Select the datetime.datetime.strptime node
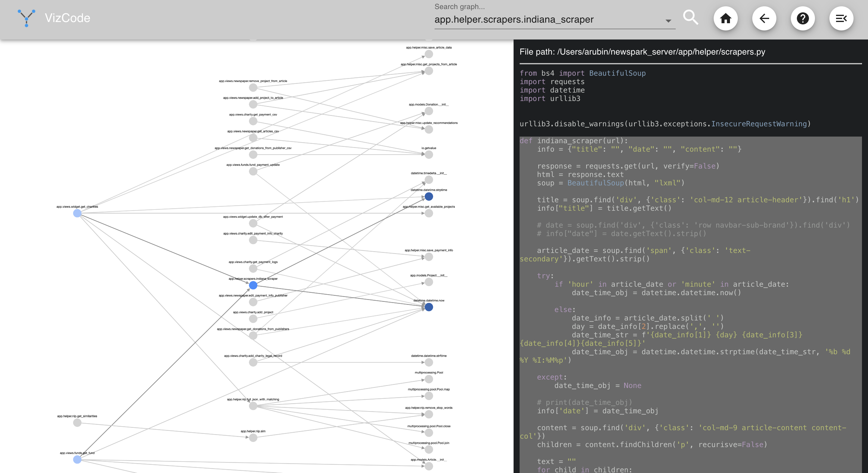868x473 pixels. 429,197
